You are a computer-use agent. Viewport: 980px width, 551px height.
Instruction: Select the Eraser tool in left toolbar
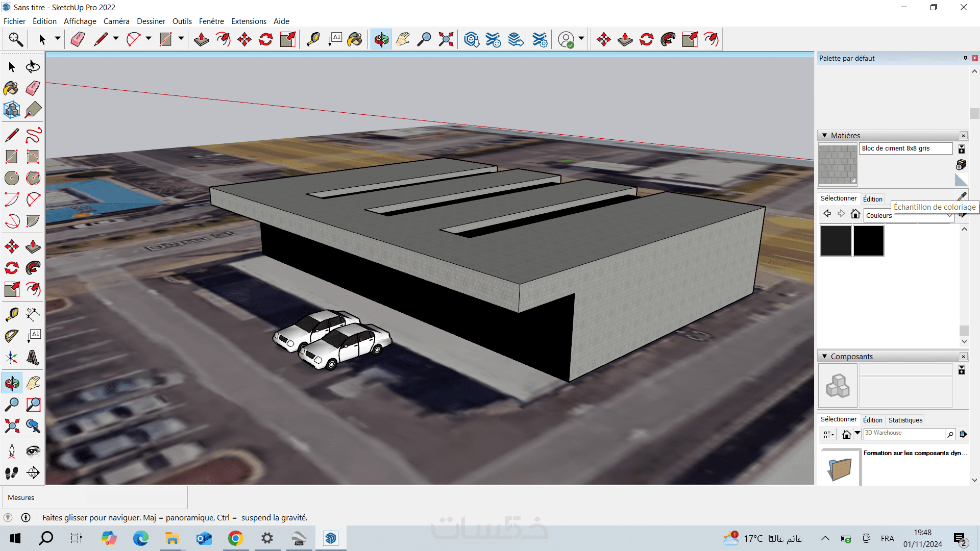(33, 88)
